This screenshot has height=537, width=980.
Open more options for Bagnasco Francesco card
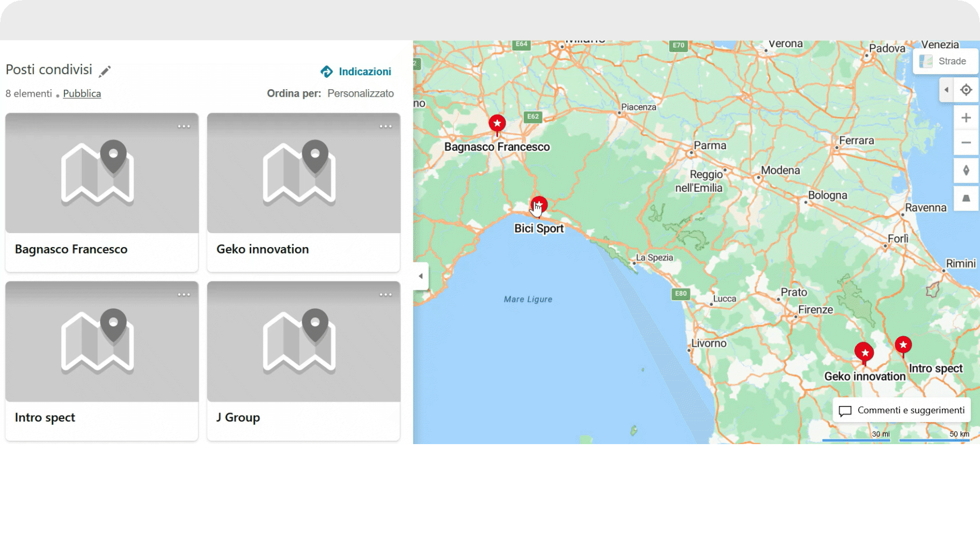pos(184,127)
